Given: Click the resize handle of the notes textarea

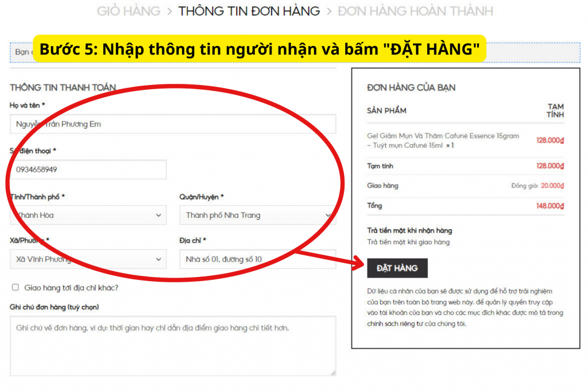Looking at the screenshot, I should click(x=333, y=372).
